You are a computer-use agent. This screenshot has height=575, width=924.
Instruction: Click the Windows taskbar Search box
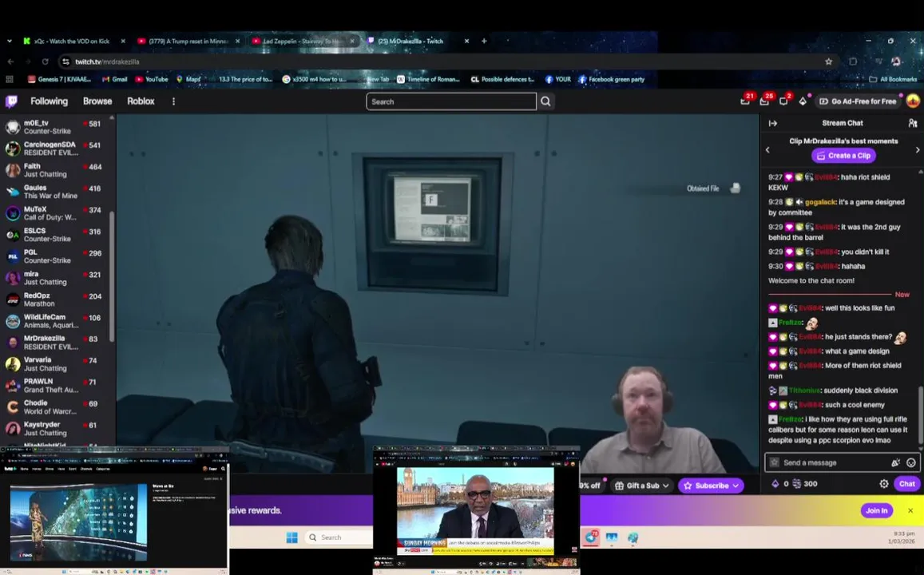pos(339,537)
